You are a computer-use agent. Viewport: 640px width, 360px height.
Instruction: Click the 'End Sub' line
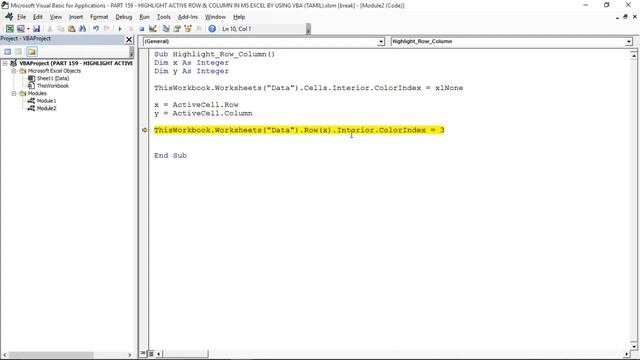tap(170, 156)
